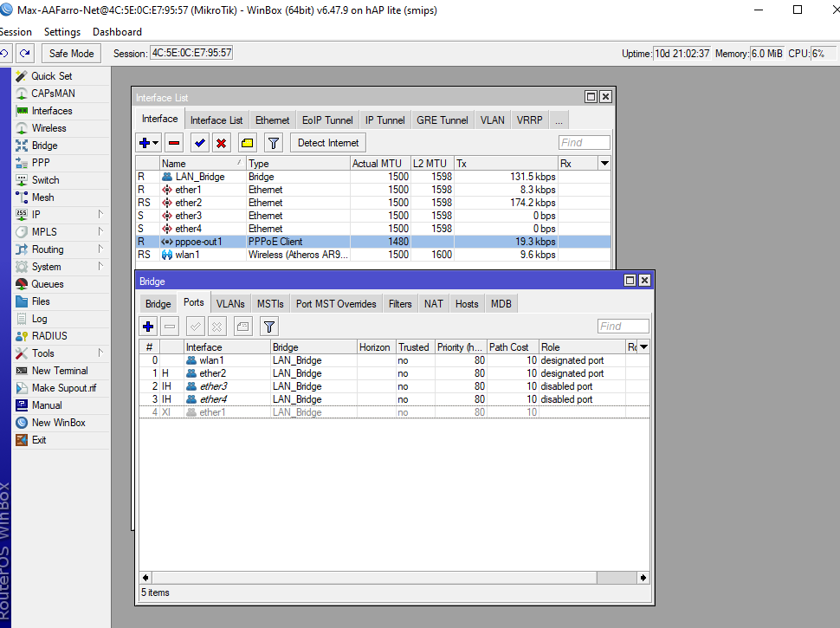Select the EoIP Tunnel tab
Image resolution: width=840 pixels, height=628 pixels.
coord(327,120)
